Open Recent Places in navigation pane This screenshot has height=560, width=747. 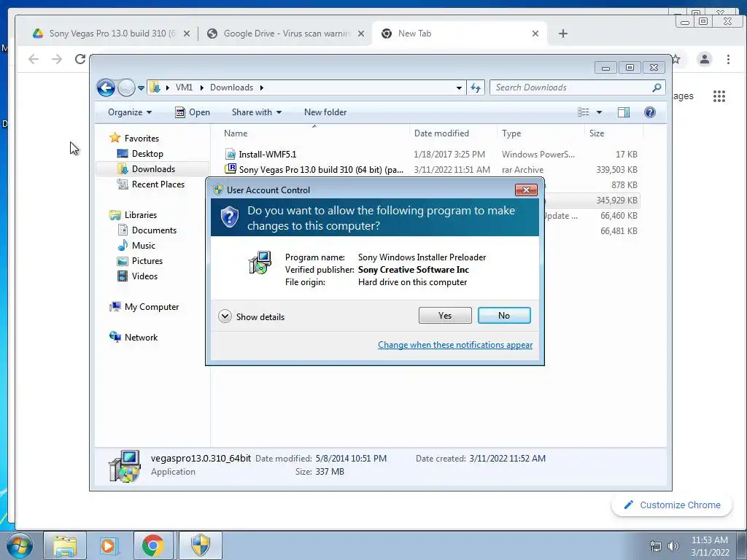pos(158,184)
